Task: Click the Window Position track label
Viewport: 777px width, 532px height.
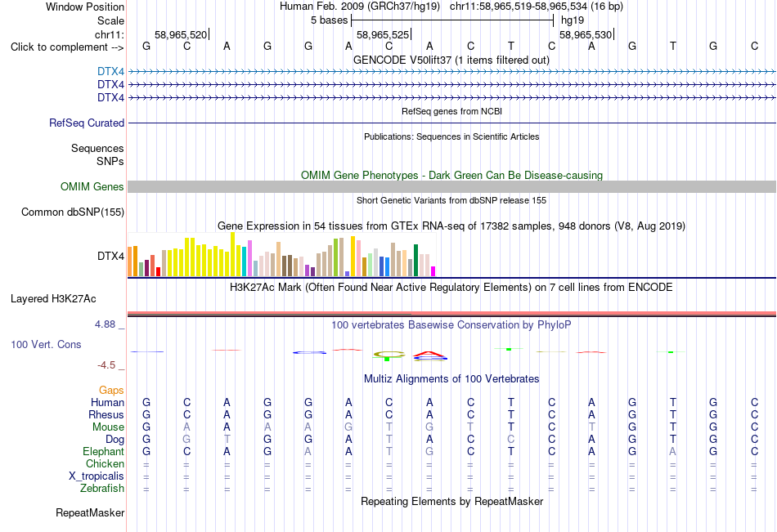Action: (x=85, y=7)
